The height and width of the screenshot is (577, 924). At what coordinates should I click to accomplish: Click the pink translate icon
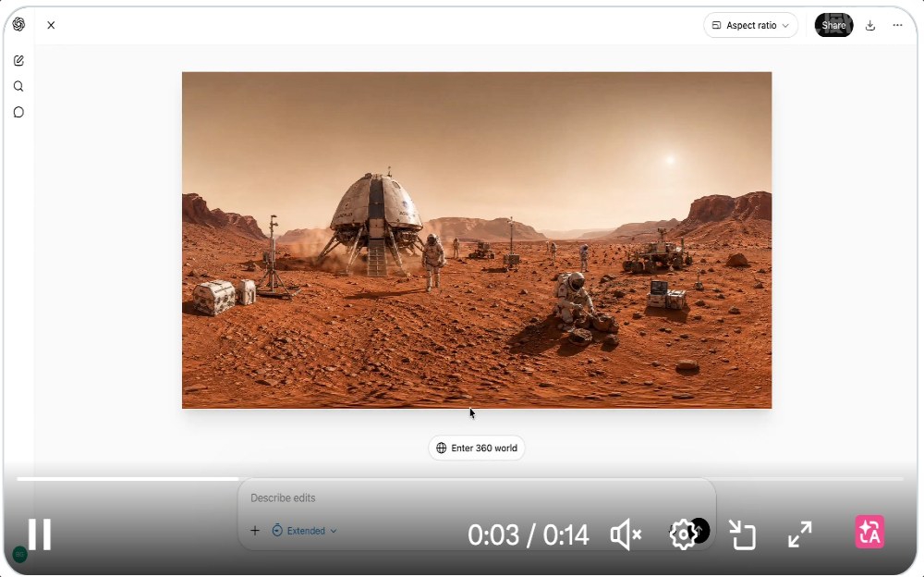pyautogui.click(x=869, y=533)
